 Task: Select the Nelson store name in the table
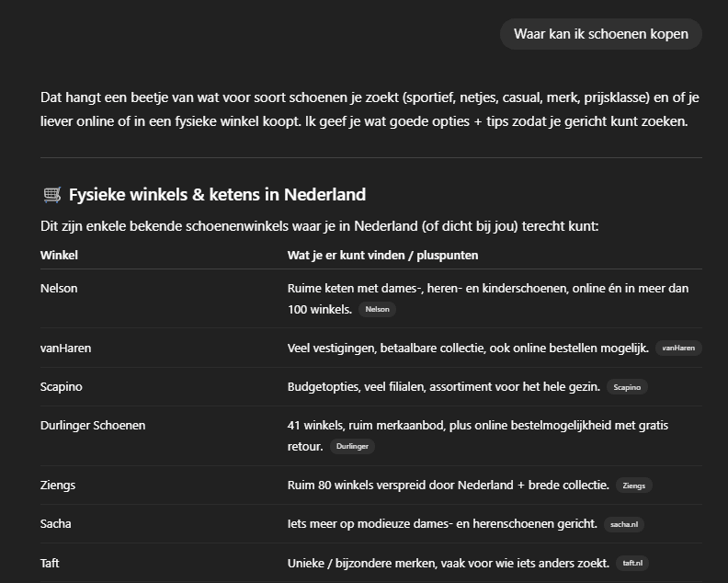click(x=59, y=288)
